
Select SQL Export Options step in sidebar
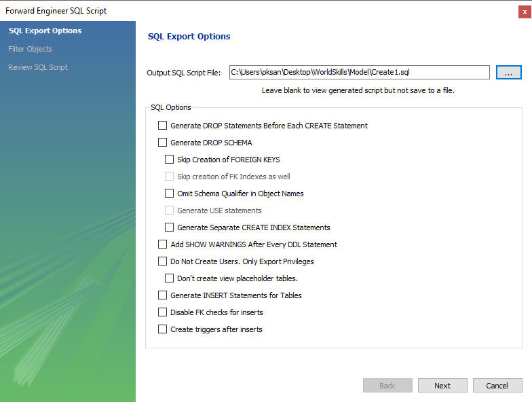point(45,31)
